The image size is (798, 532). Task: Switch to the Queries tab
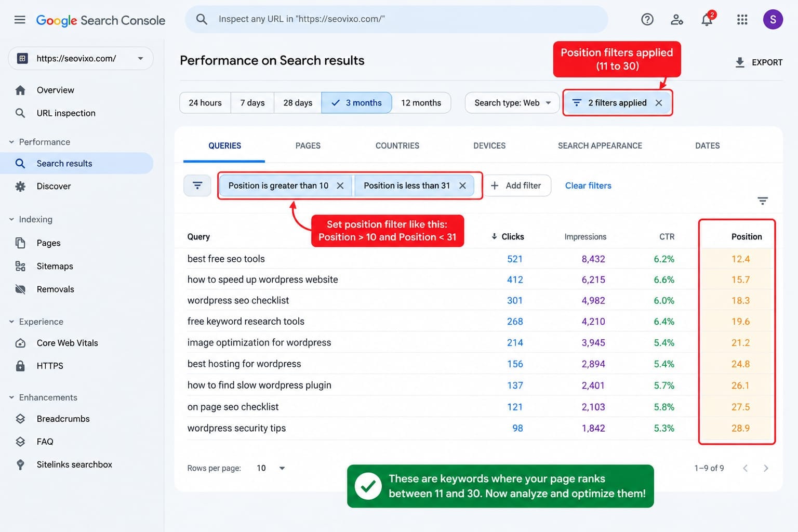pyautogui.click(x=224, y=146)
